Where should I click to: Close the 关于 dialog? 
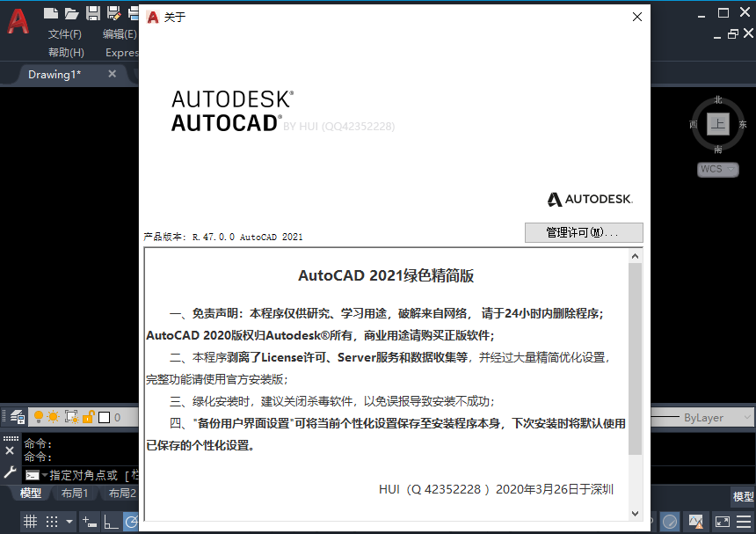[637, 17]
